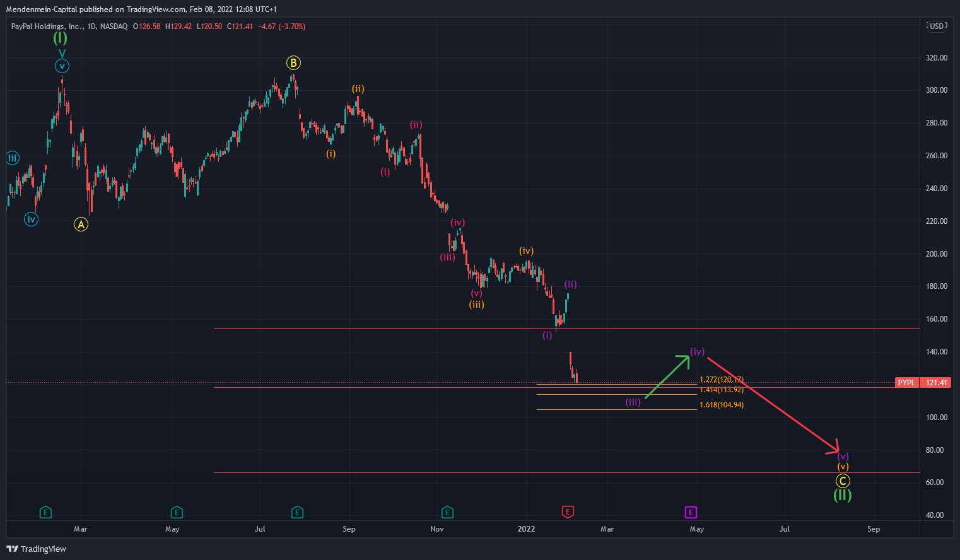Select the purple (v) wave label
The image size is (960, 560).
tap(843, 457)
